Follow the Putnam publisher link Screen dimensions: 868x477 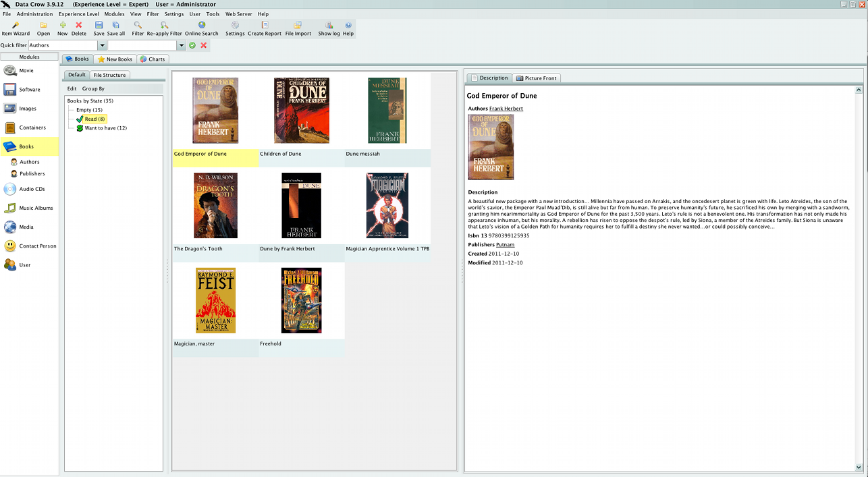click(505, 245)
